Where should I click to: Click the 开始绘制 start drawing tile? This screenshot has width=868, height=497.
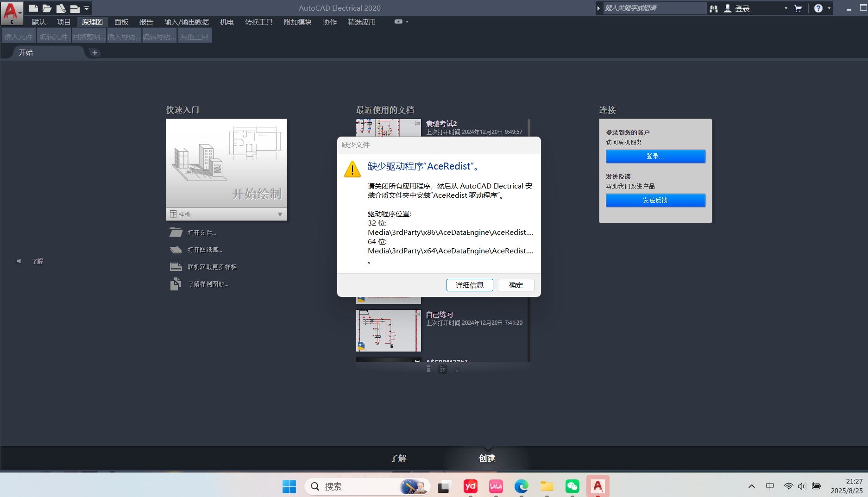(226, 163)
